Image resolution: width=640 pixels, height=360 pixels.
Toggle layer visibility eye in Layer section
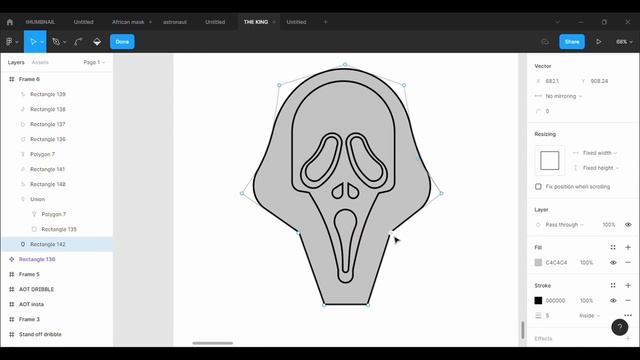628,225
